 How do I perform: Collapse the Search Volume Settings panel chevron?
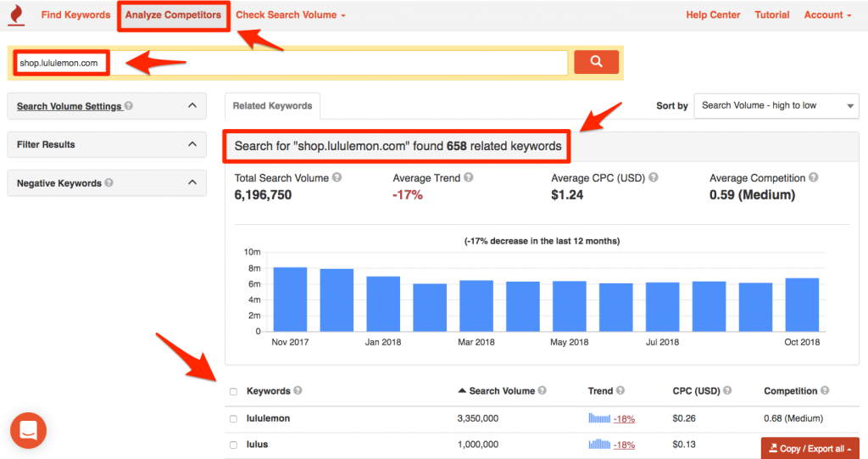192,105
